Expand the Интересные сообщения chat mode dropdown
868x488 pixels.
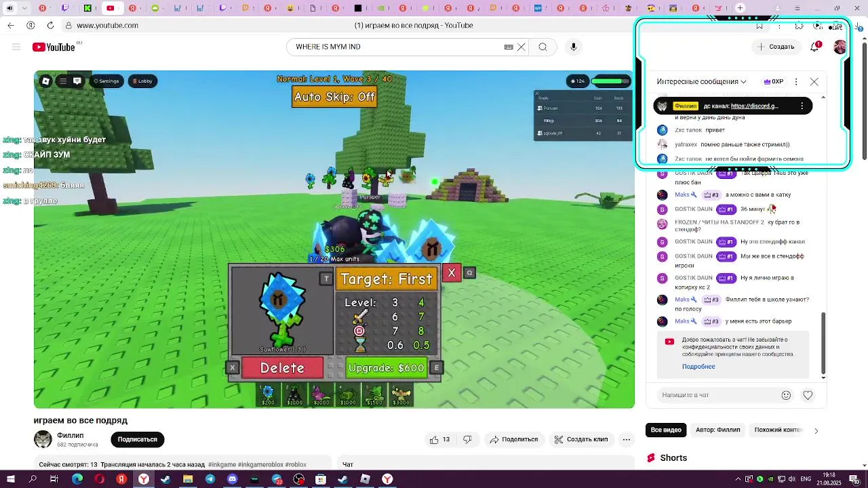701,81
